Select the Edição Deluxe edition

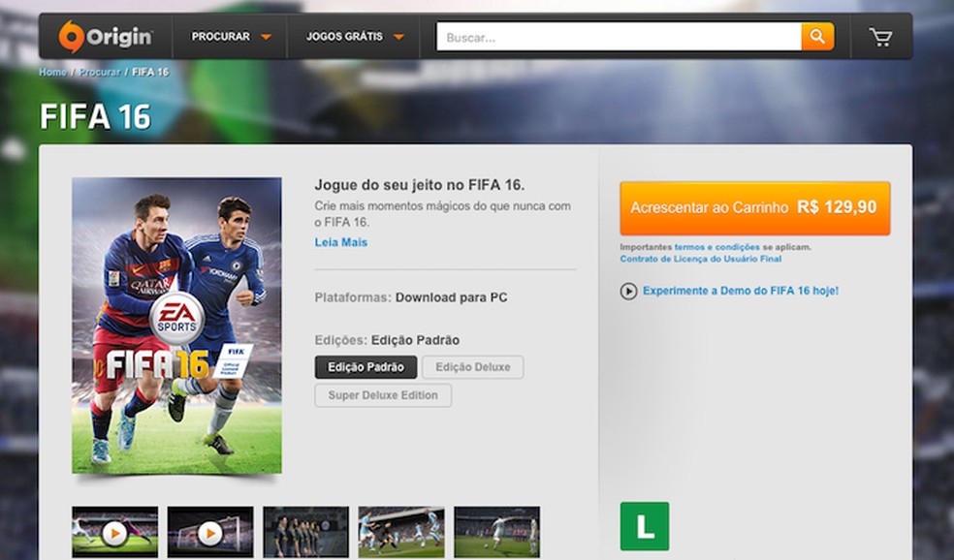(472, 367)
